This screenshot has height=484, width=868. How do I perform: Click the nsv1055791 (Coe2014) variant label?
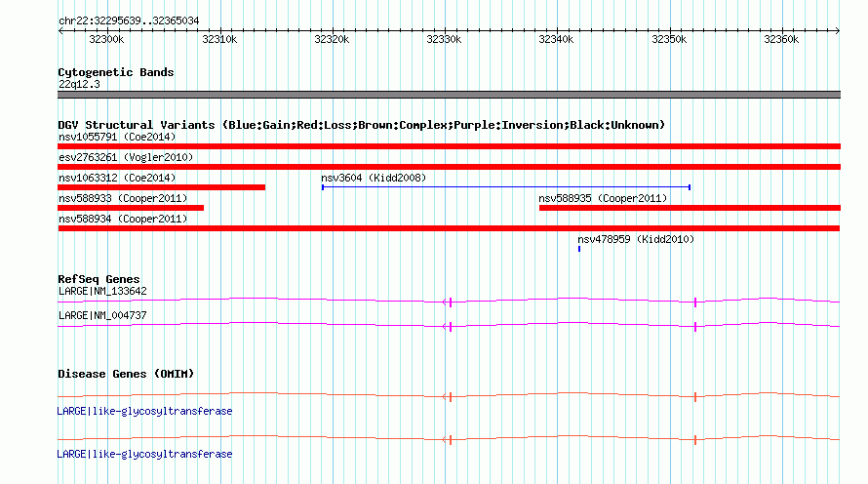[x=117, y=137]
